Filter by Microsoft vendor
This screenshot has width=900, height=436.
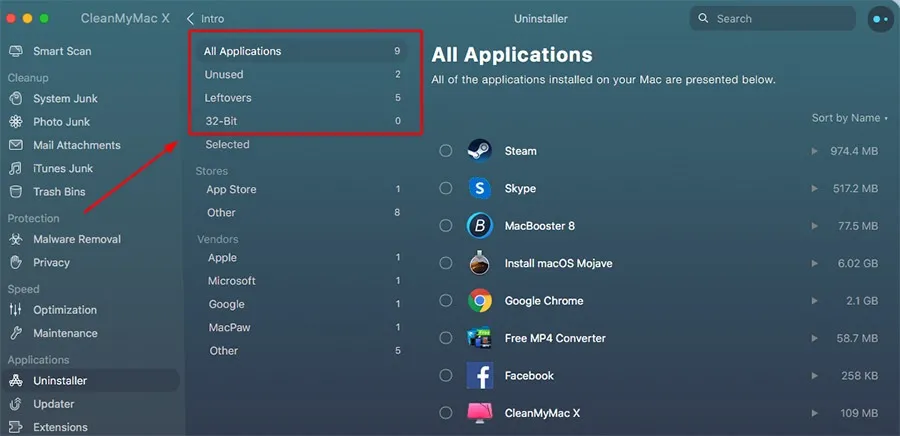pos(301,281)
